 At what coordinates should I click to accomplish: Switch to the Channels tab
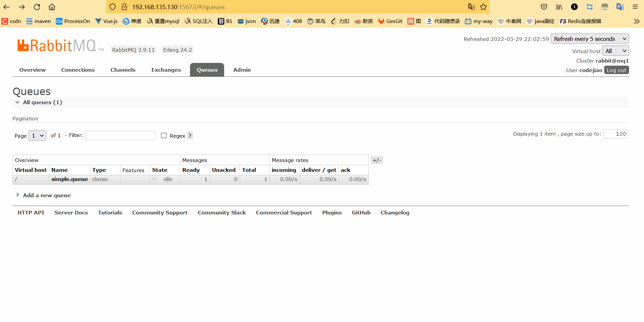pyautogui.click(x=123, y=70)
